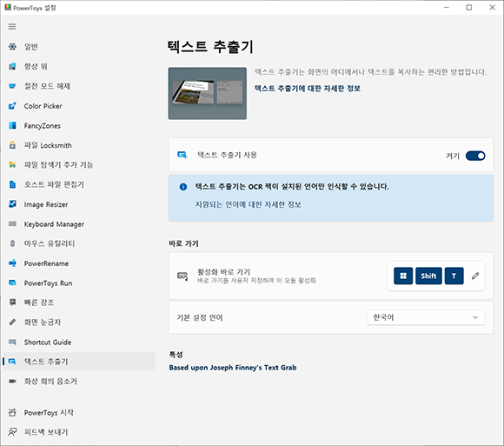This screenshot has width=504, height=446.
Task: Open the PowerToys 시작 page
Action: pyautogui.click(x=79, y=412)
